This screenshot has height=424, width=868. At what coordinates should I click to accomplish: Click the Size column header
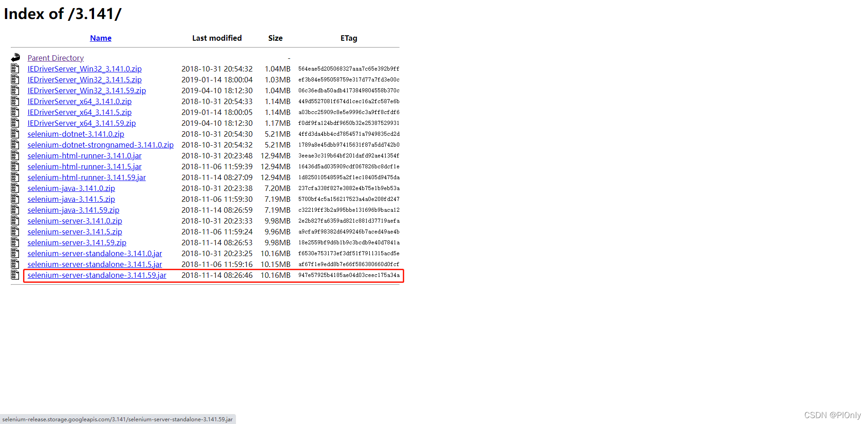point(275,38)
